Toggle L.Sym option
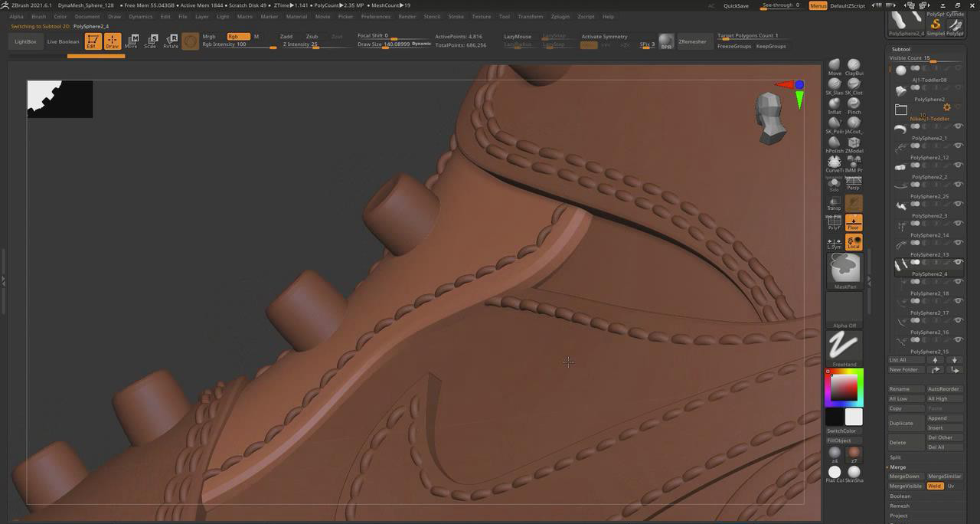This screenshot has height=524, width=980. 835,242
